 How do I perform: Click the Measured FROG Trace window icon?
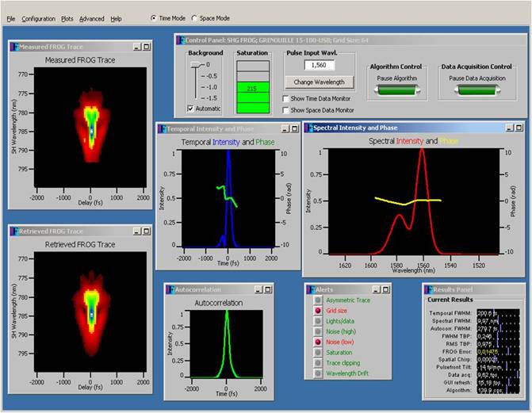pyautogui.click(x=14, y=47)
